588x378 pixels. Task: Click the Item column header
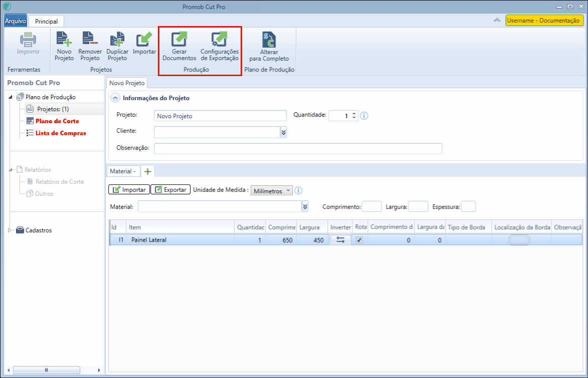point(180,227)
